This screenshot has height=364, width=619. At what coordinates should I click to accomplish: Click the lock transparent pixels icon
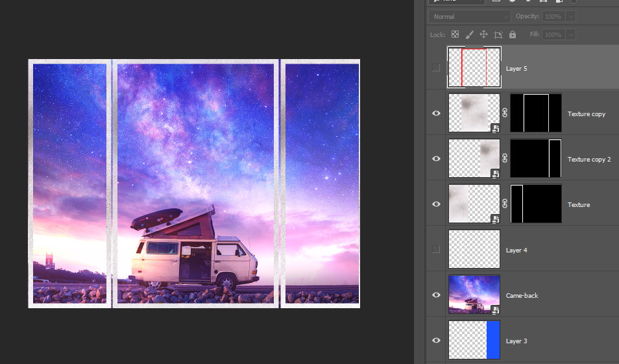click(455, 34)
